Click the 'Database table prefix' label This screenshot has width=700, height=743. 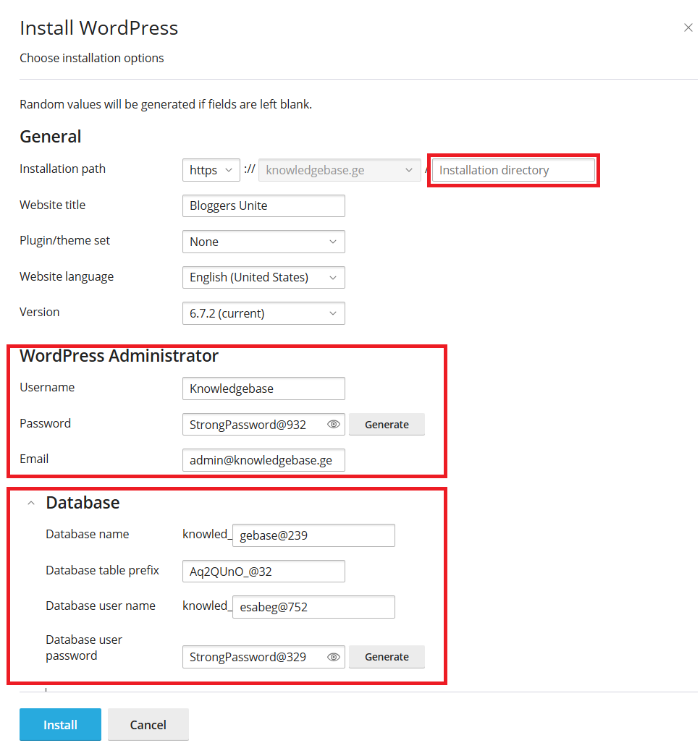103,571
